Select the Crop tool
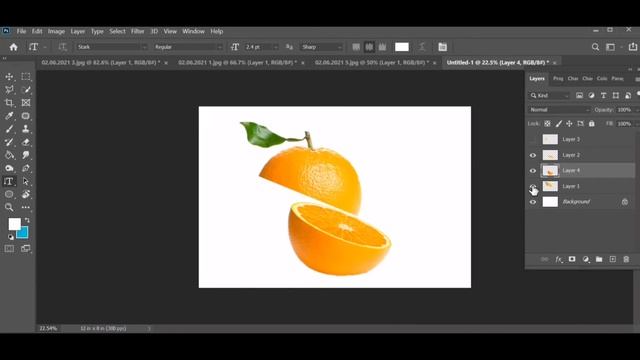The height and width of the screenshot is (360, 640). pyautogui.click(x=9, y=102)
